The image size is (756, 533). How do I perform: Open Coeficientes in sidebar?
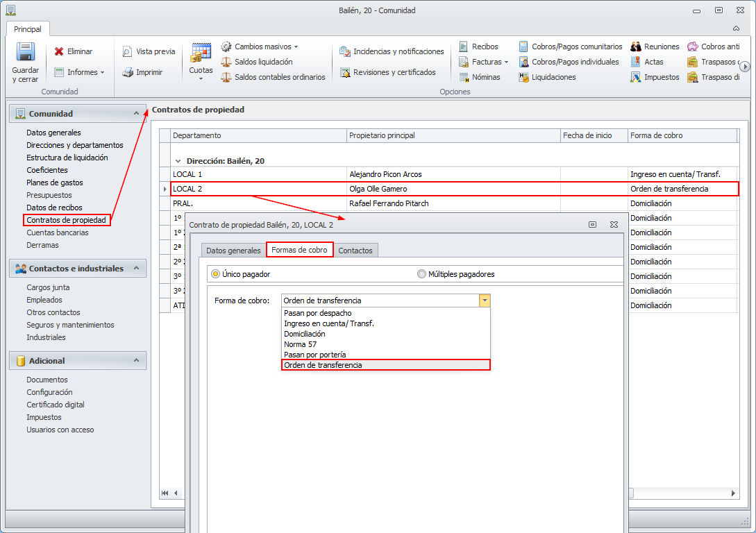(47, 170)
